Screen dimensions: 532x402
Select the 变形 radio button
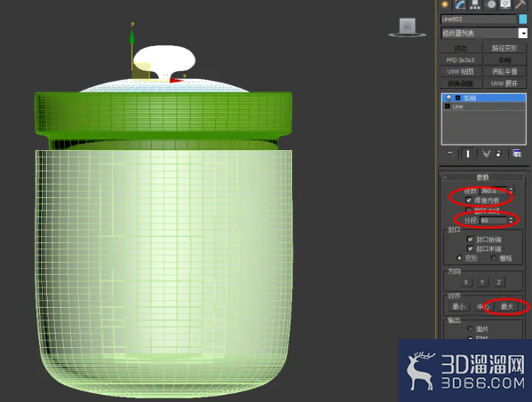[459, 258]
